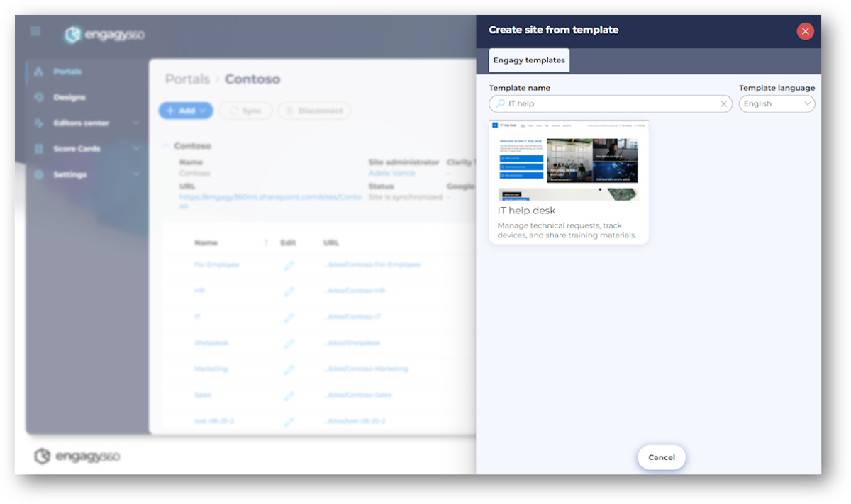Click the clear X icon in search field
This screenshot has width=851, height=504.
click(723, 104)
